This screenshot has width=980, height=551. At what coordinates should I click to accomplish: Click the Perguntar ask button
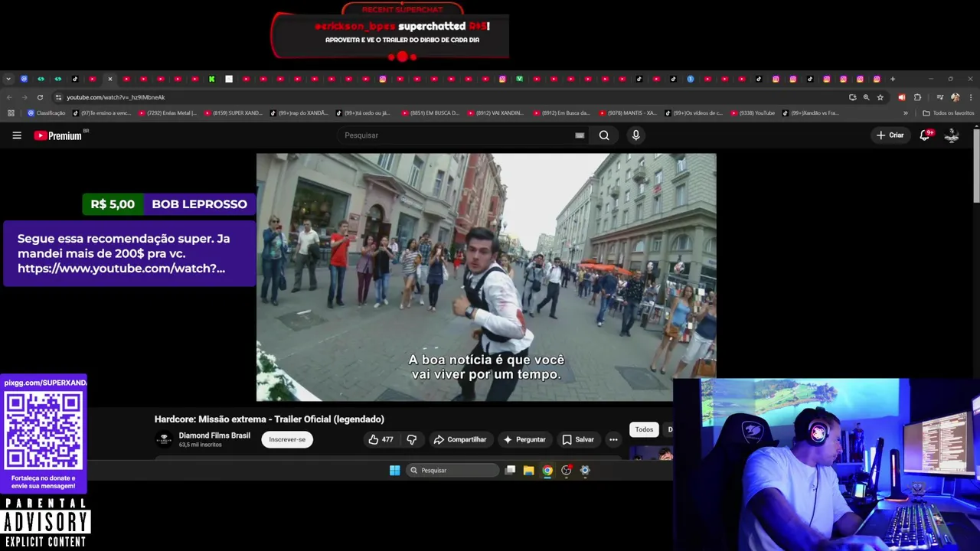point(524,439)
